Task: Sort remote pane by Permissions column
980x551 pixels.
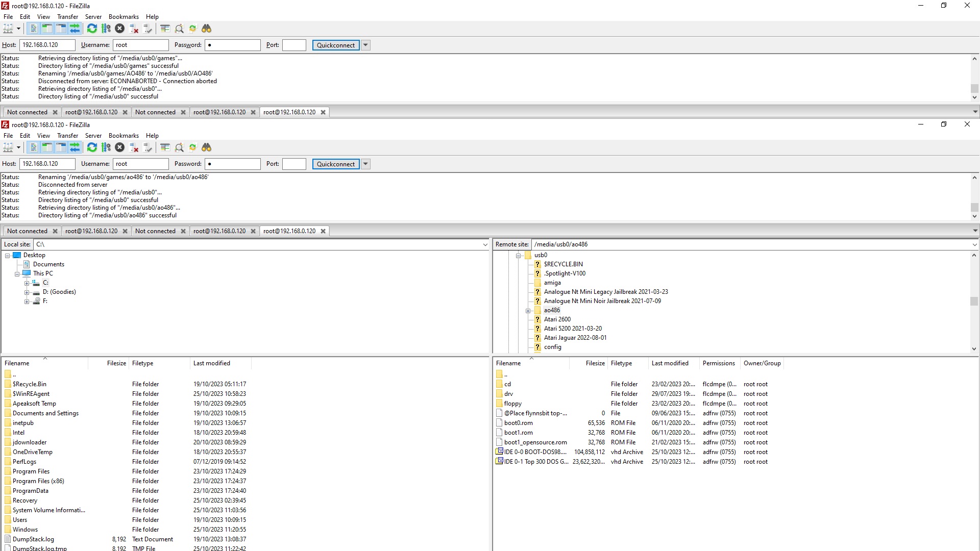Action: (x=719, y=363)
